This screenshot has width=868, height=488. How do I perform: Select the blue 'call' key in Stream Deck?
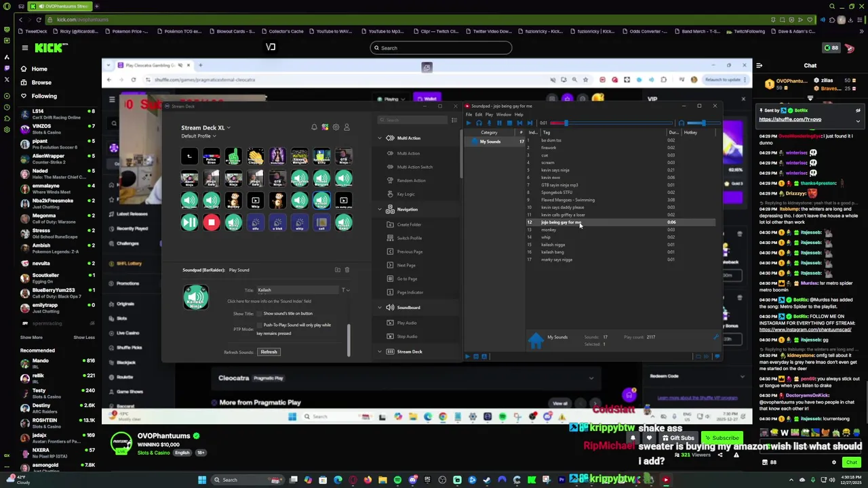click(321, 222)
